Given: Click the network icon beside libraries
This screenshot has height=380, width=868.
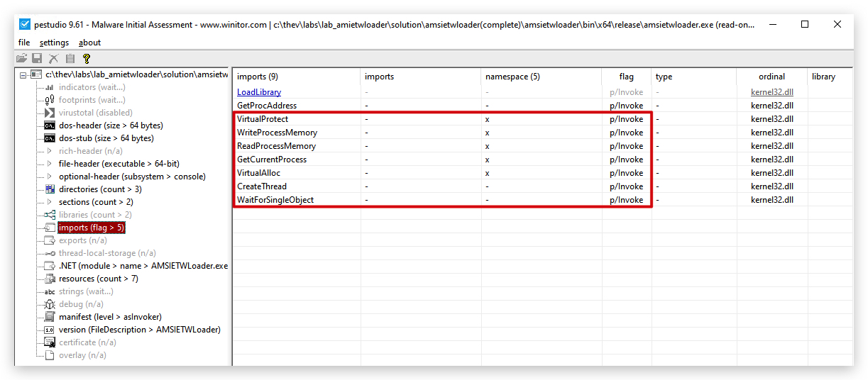Looking at the screenshot, I should (x=50, y=215).
